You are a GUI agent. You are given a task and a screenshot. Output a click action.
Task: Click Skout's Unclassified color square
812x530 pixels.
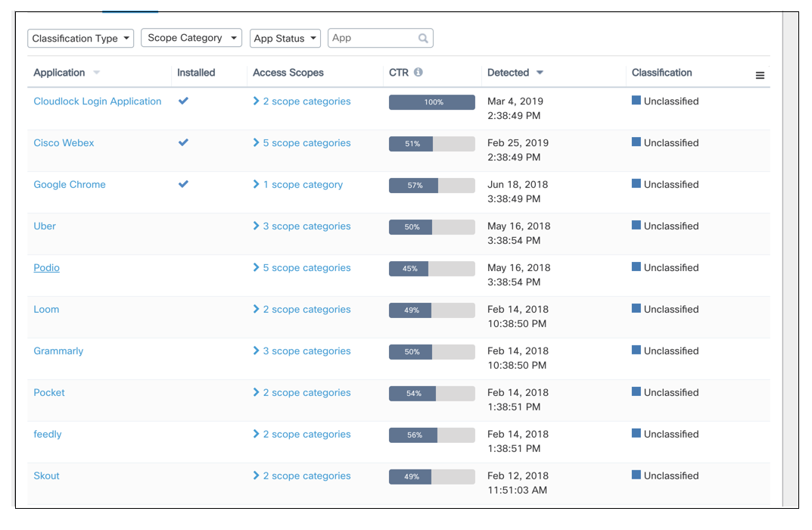pos(636,475)
